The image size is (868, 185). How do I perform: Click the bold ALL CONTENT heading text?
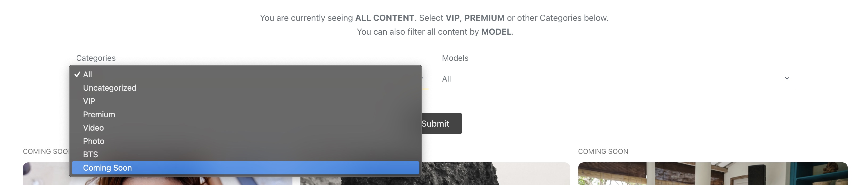pos(385,18)
